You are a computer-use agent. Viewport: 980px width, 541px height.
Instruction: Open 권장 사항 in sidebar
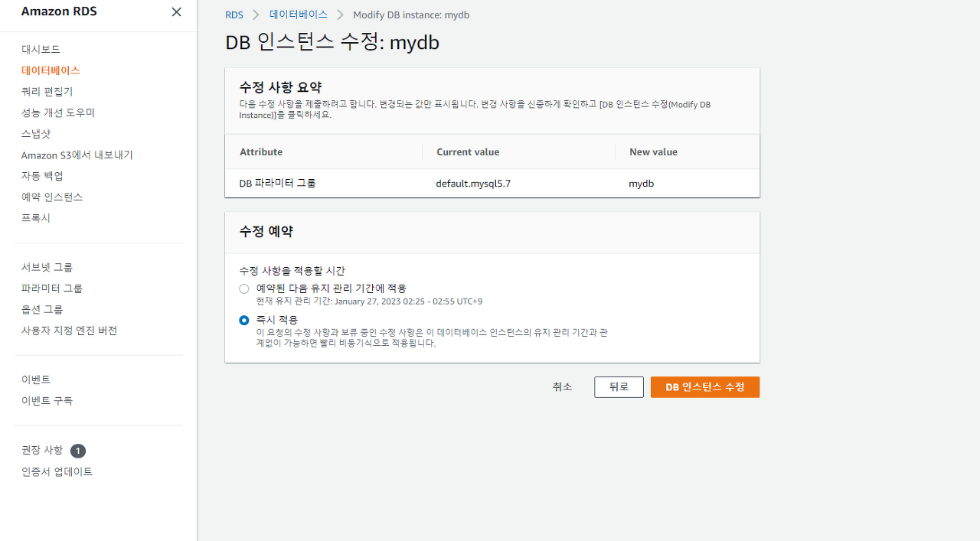coord(42,450)
